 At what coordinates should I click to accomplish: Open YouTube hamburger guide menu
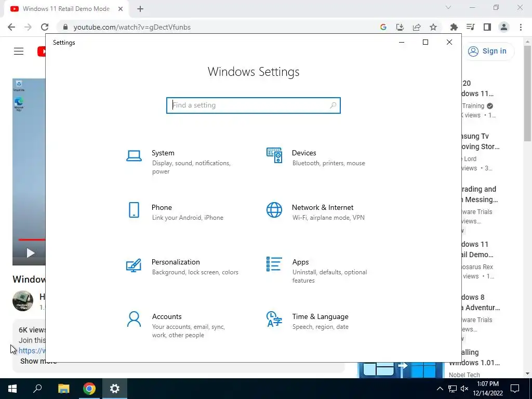tap(19, 51)
